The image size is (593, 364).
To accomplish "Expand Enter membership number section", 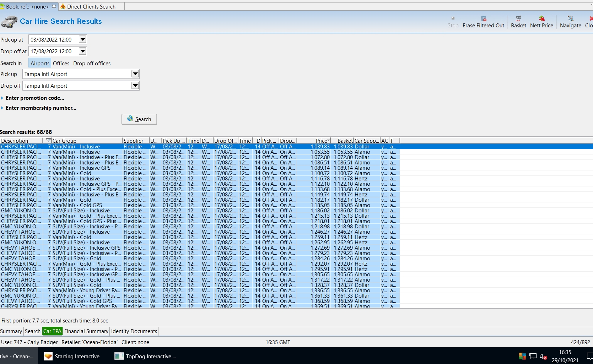I will (39, 108).
